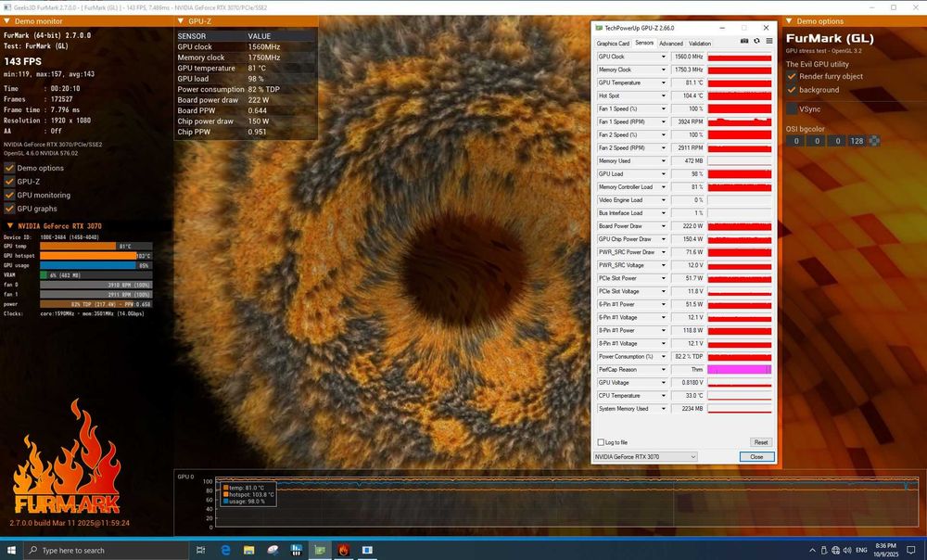Click the Fan 1 Speed 3924 RPM value
The height and width of the screenshot is (560, 927).
(688, 121)
